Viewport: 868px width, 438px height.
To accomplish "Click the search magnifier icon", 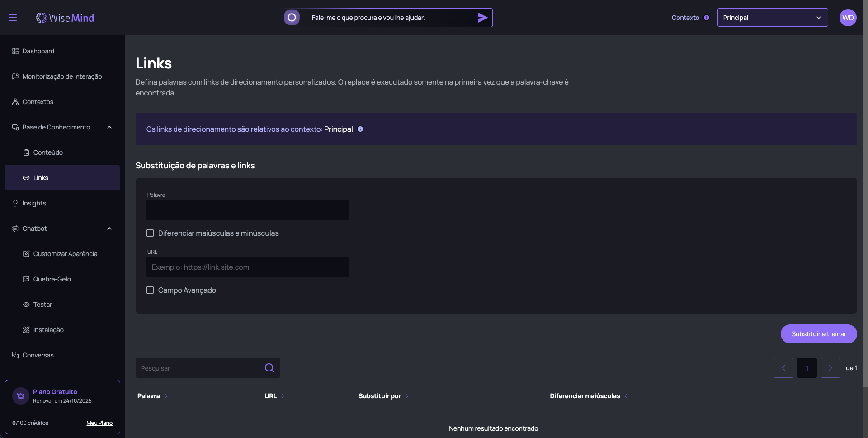I will (x=269, y=368).
